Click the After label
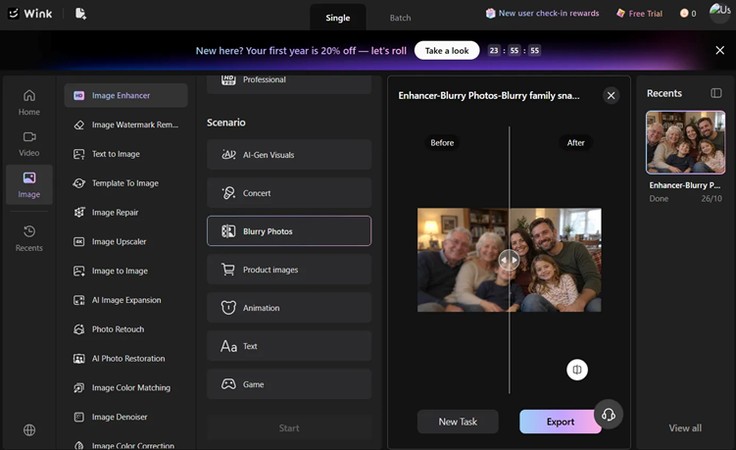Screen dimensions: 736x450 pos(575,143)
